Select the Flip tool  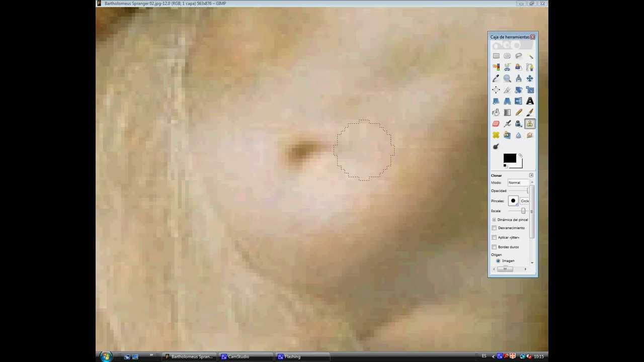click(518, 101)
